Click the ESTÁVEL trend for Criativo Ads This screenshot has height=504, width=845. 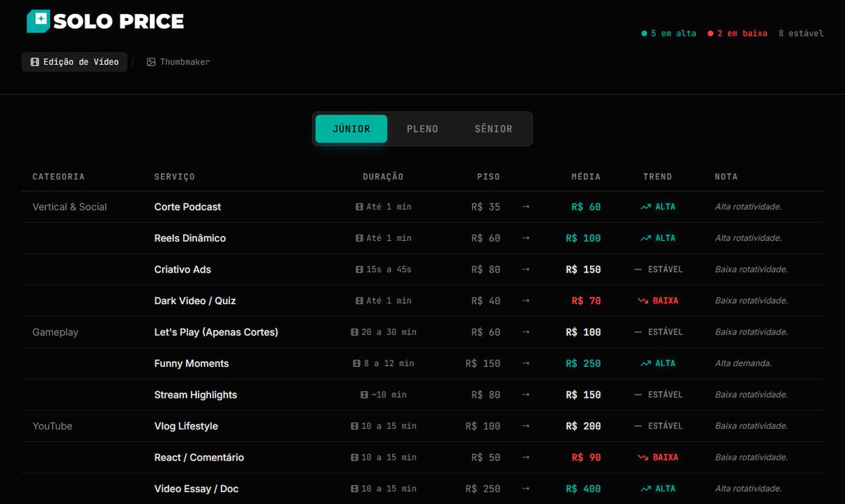point(658,270)
